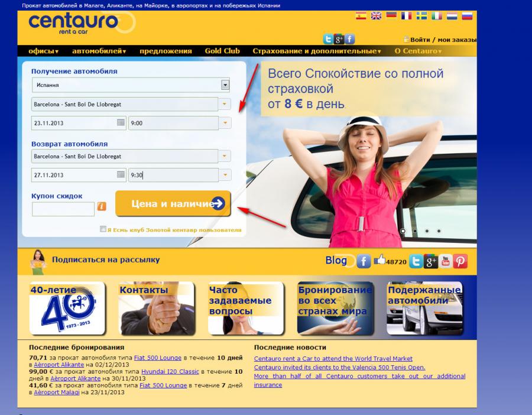Screen dimensions: 532x415
Task: Click the Цена и наличие button
Action: pos(173,203)
